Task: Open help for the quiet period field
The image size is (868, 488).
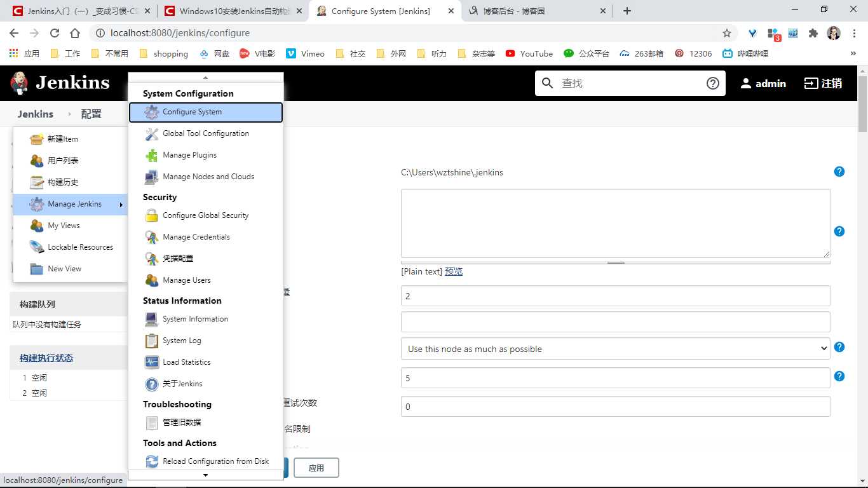Action: coord(839,376)
